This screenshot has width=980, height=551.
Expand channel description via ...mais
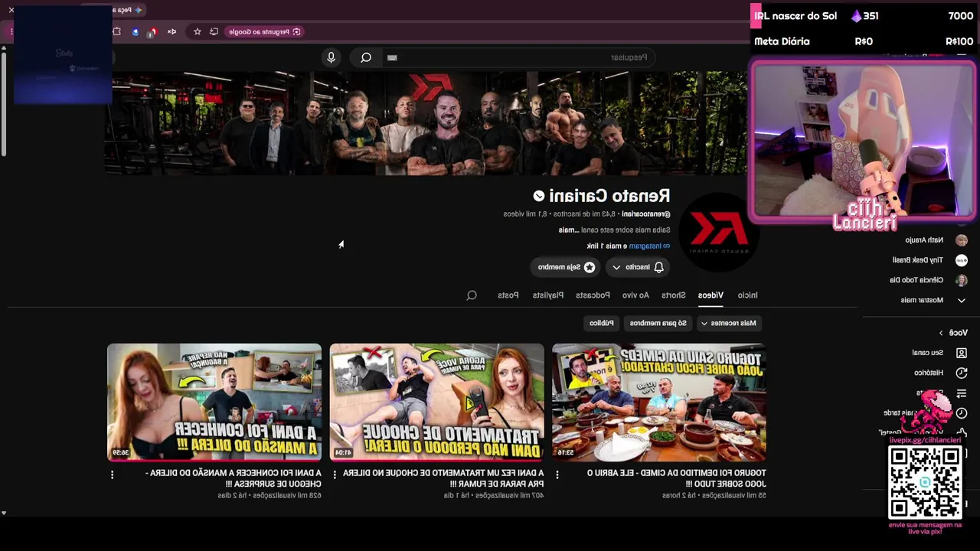point(569,230)
